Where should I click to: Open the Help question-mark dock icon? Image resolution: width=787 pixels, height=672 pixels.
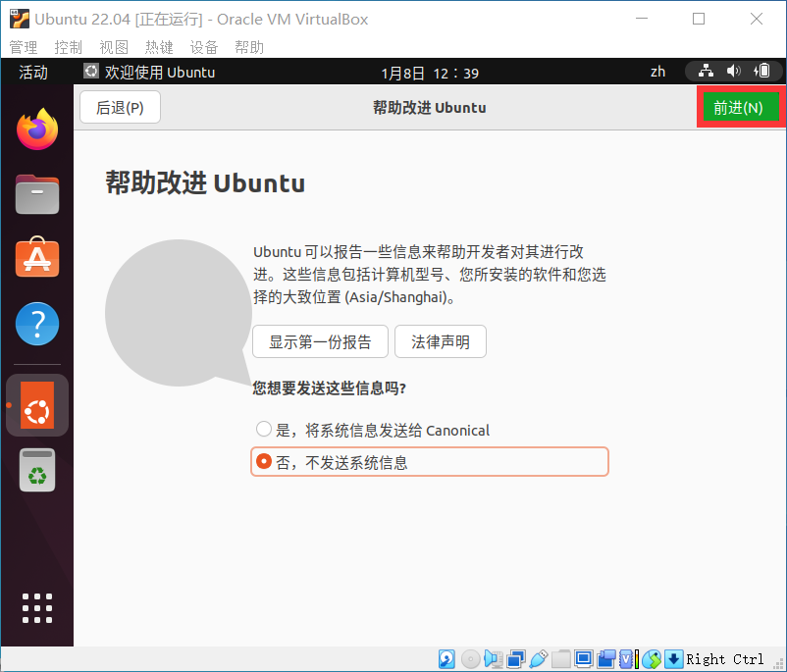(36, 324)
